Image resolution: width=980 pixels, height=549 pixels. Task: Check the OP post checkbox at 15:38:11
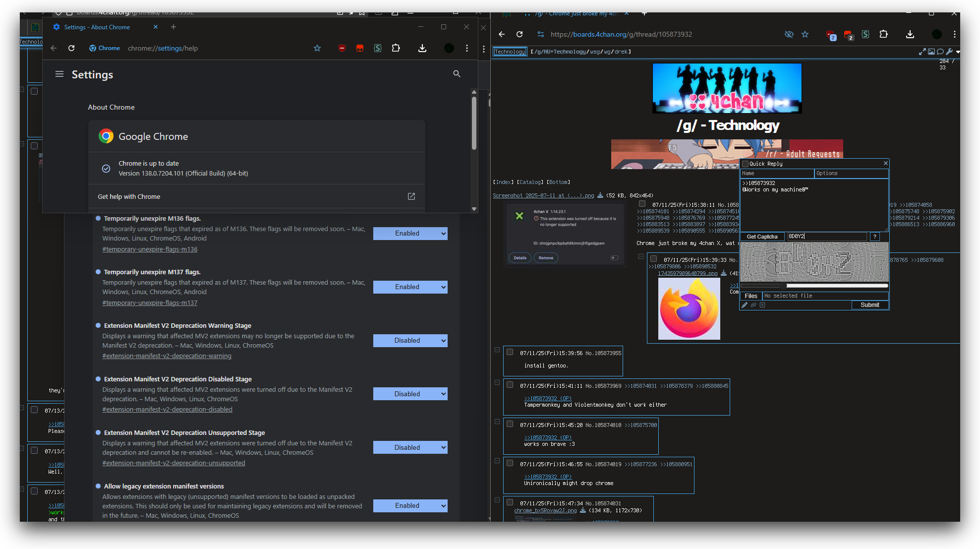[642, 204]
